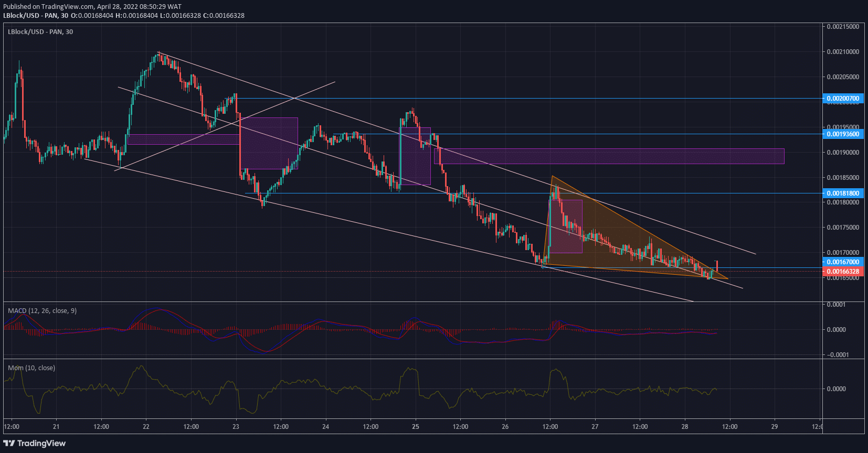Click the 0.0000 Momentum scale value
This screenshot has height=453, width=868.
[837, 389]
